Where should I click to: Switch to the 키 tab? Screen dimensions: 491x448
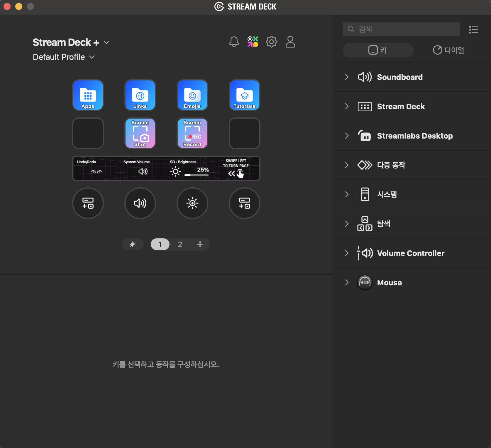coord(378,50)
